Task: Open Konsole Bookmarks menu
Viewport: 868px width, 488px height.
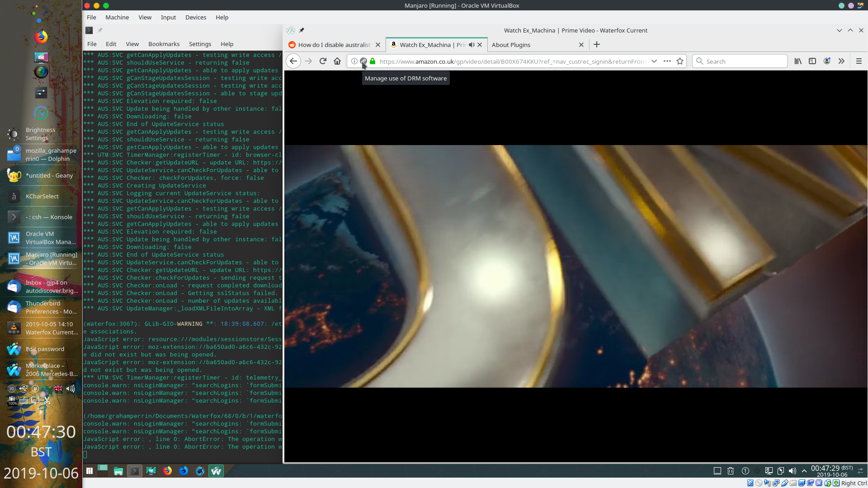Action: point(164,44)
